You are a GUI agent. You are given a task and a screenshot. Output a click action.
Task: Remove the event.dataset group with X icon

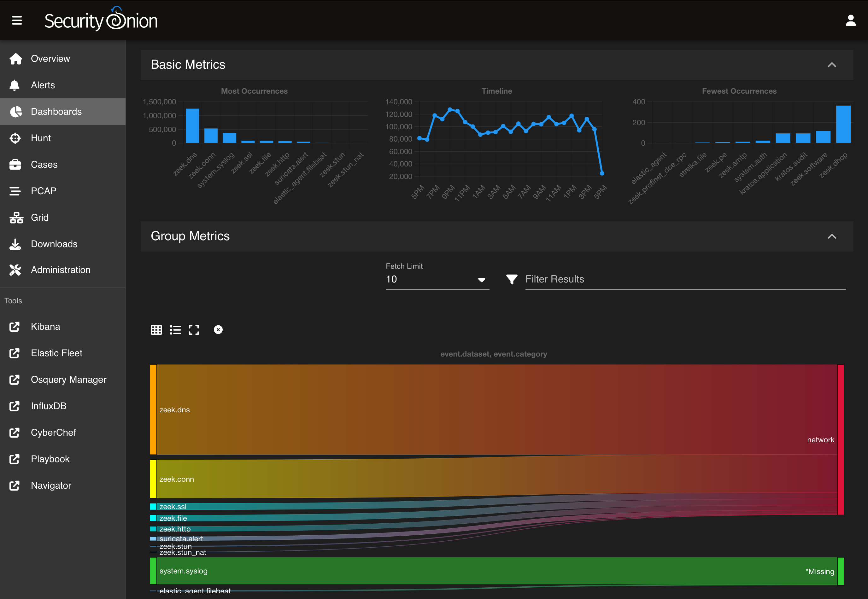click(x=218, y=329)
